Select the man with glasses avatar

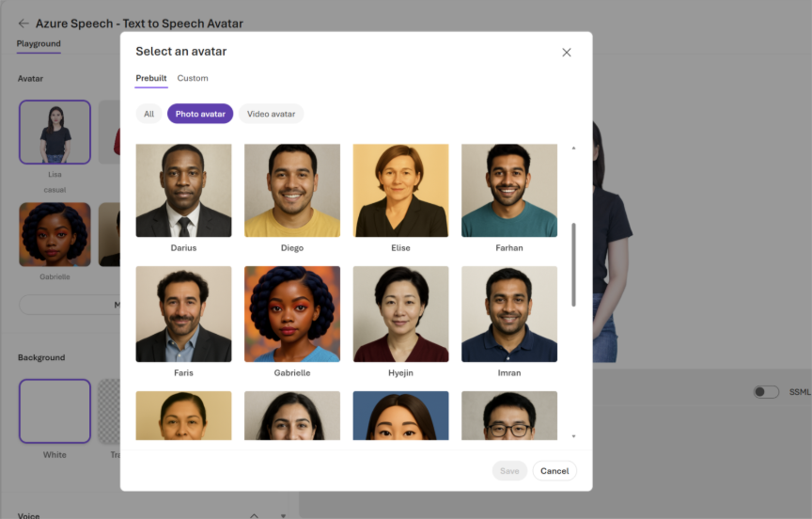pos(509,416)
